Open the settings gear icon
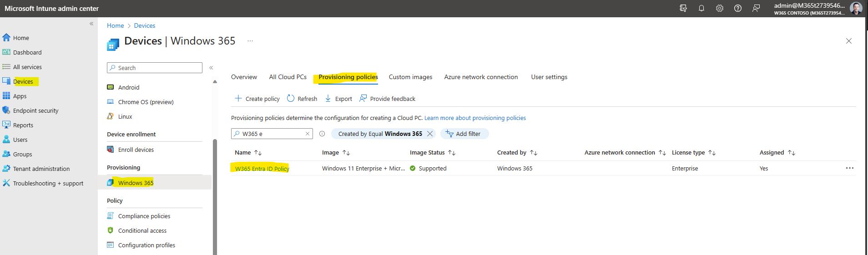The height and width of the screenshot is (255, 868). coord(719,8)
